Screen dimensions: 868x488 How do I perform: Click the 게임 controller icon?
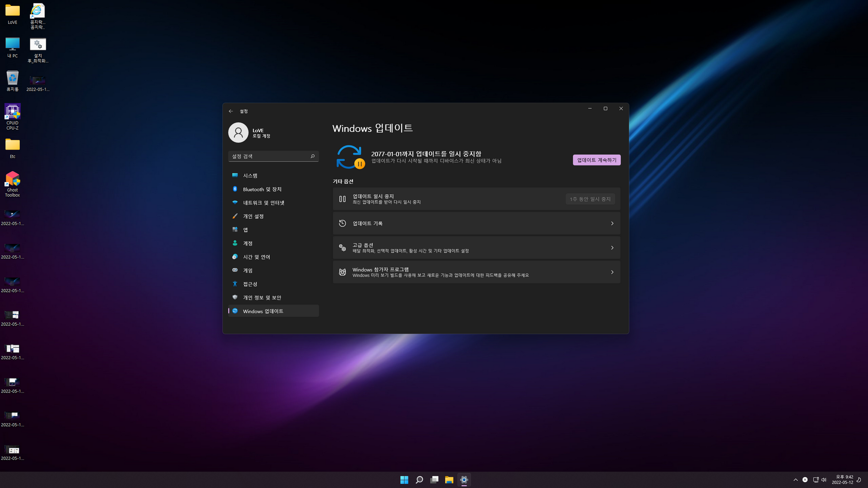point(235,270)
